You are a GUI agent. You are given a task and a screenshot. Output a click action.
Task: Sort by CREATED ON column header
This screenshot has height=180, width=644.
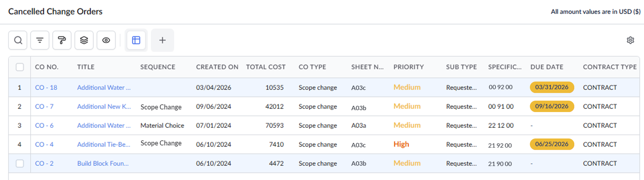coord(217,67)
